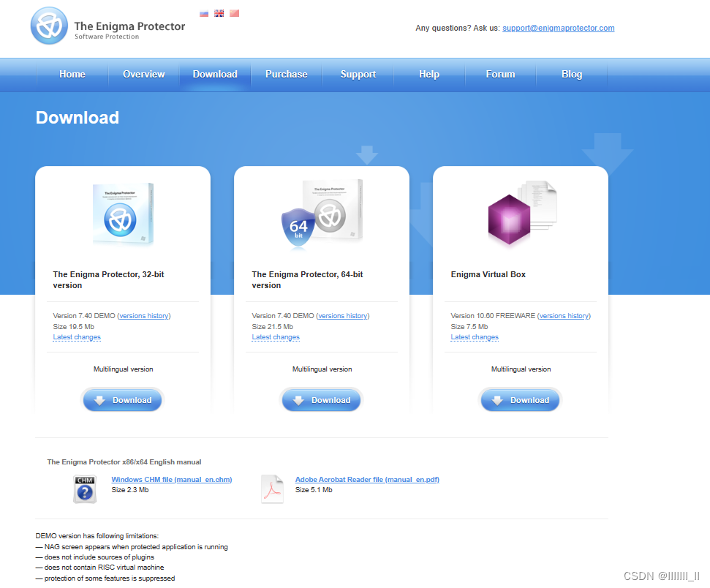The width and height of the screenshot is (710, 588).
Task: Click 'Size 2.3 Mb' text
Action: click(x=130, y=490)
